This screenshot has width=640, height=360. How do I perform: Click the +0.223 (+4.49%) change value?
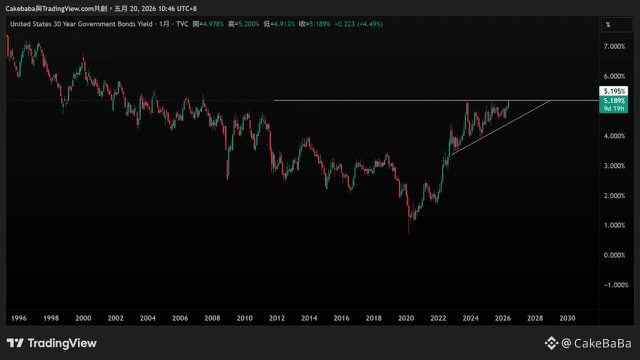[358, 24]
